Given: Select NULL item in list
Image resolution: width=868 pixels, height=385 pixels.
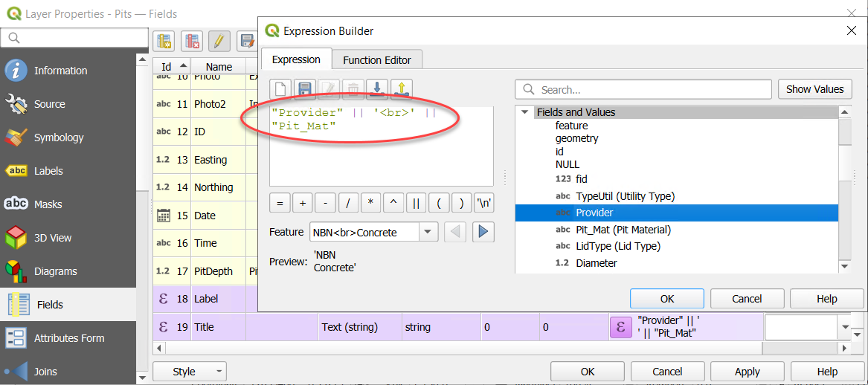Looking at the screenshot, I should coord(568,164).
